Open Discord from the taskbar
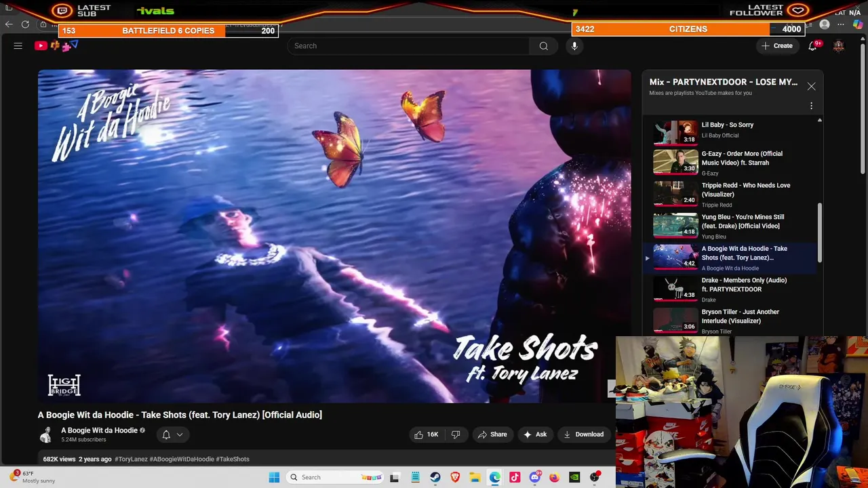Image resolution: width=868 pixels, height=488 pixels. 534,477
